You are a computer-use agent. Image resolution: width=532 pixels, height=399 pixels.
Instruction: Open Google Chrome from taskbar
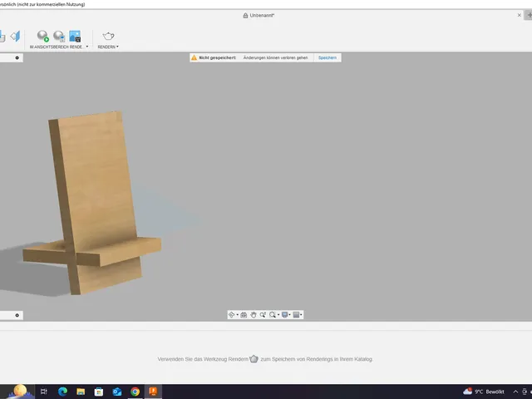pos(135,392)
